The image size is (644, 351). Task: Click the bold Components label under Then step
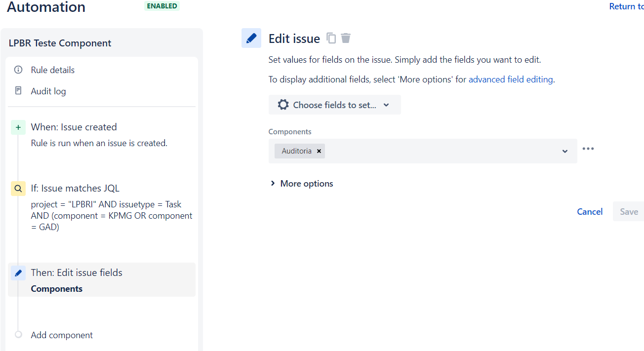[x=57, y=289]
